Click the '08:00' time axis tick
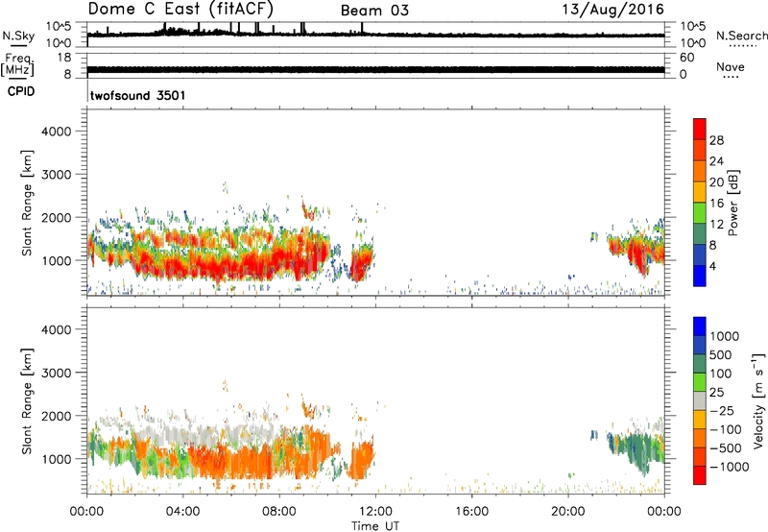Image resolution: width=768 pixels, height=532 pixels. pos(279,512)
